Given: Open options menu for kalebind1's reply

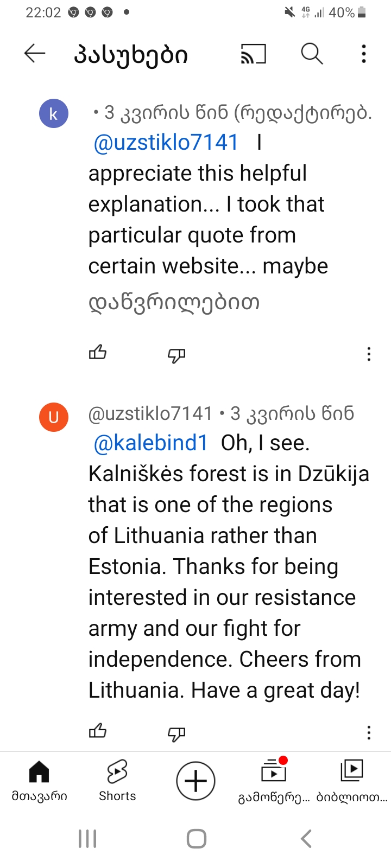Looking at the screenshot, I should tap(369, 354).
